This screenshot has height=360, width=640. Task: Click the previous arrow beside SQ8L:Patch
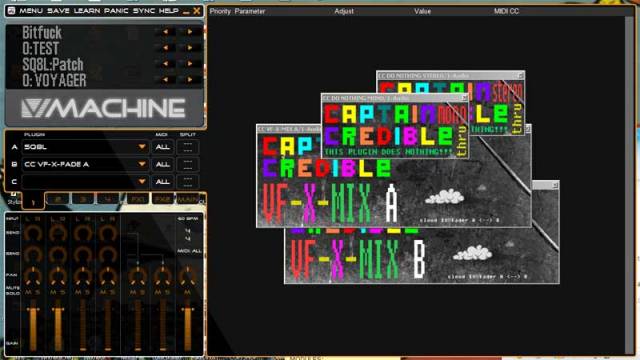(x=165, y=64)
